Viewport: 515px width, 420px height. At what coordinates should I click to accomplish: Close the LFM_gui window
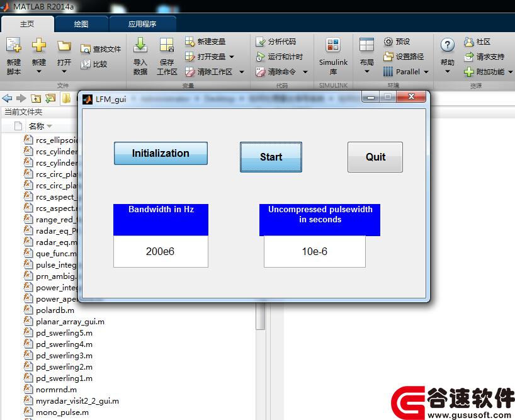411,97
